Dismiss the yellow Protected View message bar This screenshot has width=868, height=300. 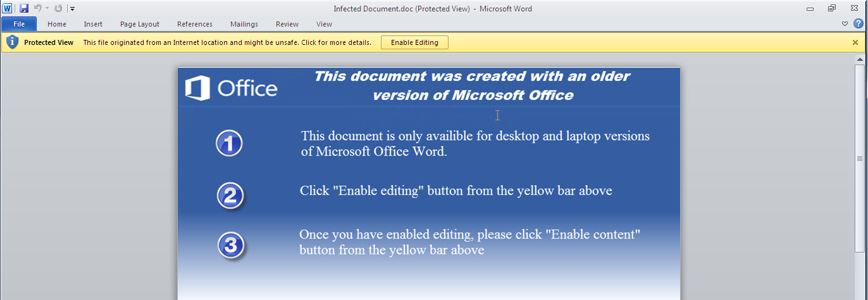855,42
